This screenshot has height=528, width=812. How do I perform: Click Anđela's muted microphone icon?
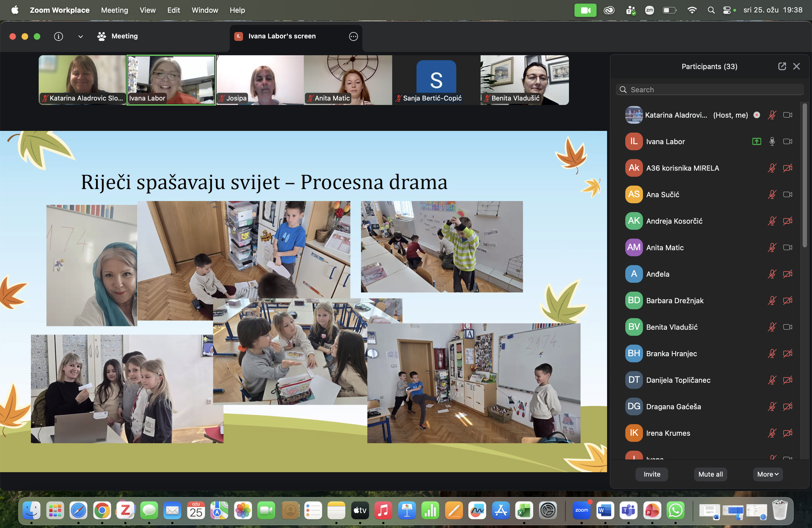click(772, 274)
